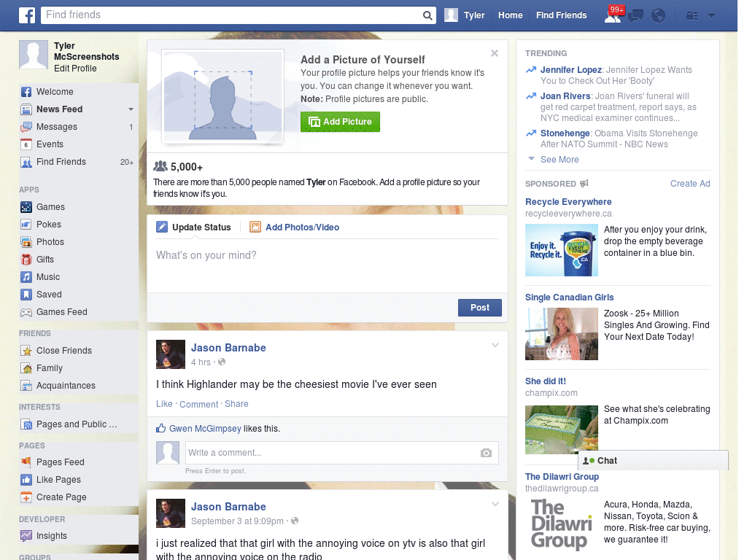Click the blue Post button
The image size is (747, 560).
coord(480,308)
